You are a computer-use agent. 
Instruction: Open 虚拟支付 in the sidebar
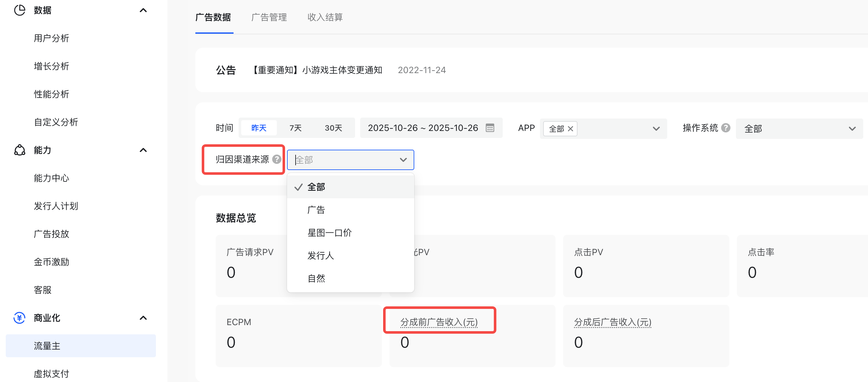[52, 374]
